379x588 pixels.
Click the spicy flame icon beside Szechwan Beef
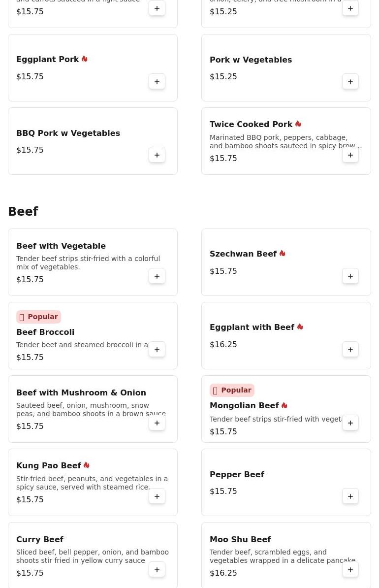coord(283,254)
